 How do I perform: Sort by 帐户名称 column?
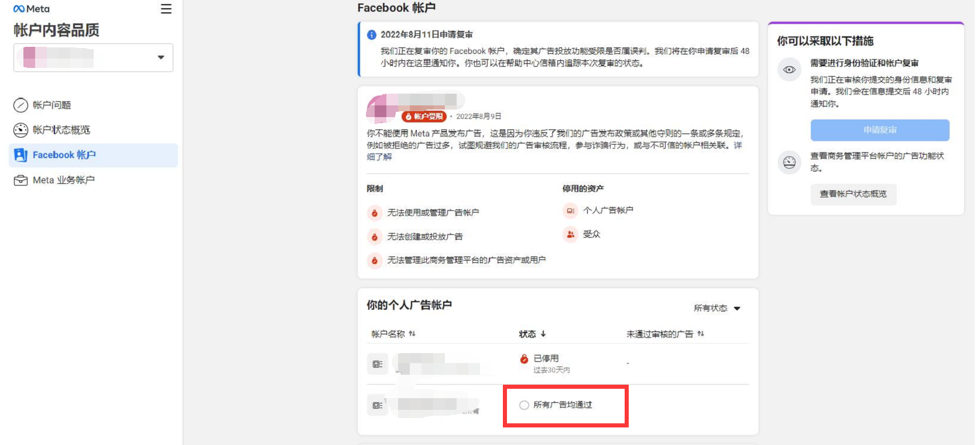(x=393, y=334)
